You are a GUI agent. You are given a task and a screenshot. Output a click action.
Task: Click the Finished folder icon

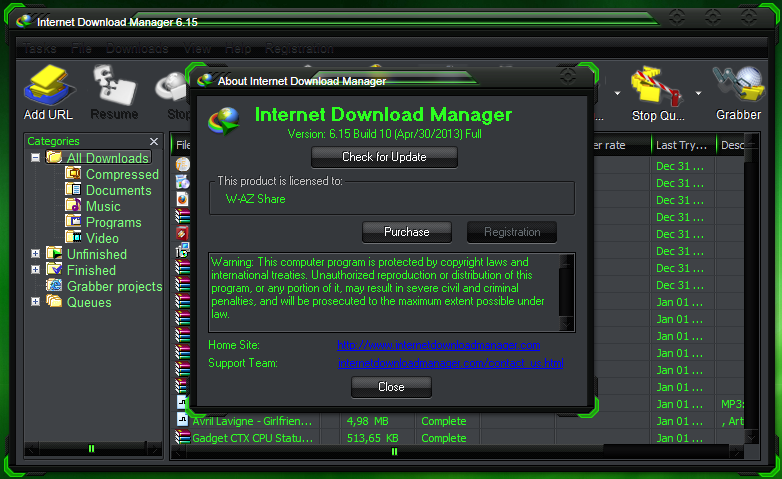click(54, 269)
